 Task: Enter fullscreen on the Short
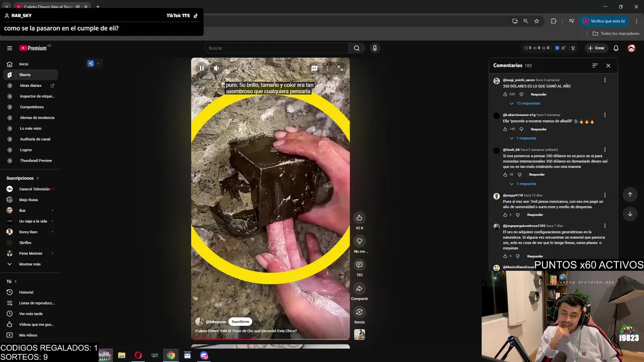[340, 68]
